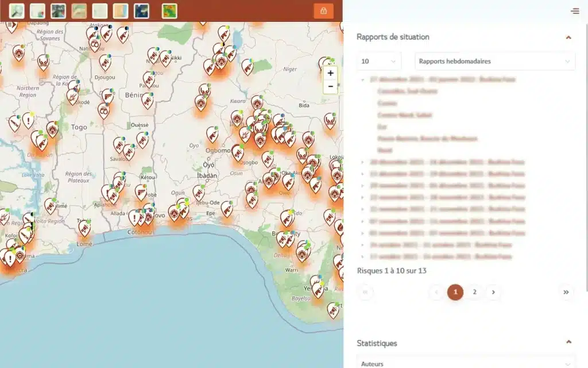Open the raised-hands marker south of Bida
Screen dimensions: 588x368
click(330, 121)
